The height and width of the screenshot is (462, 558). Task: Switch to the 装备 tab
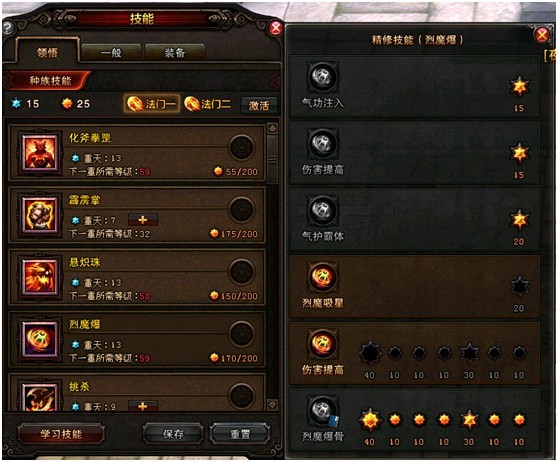click(175, 53)
